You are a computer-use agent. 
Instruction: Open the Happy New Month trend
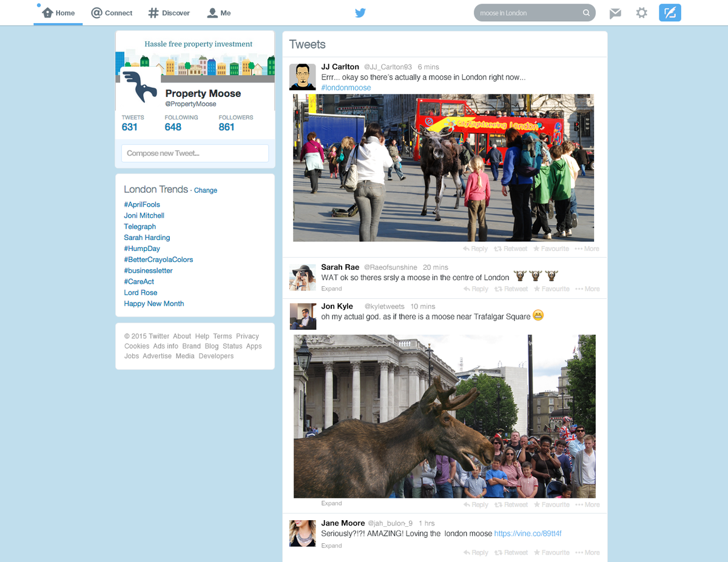point(154,303)
